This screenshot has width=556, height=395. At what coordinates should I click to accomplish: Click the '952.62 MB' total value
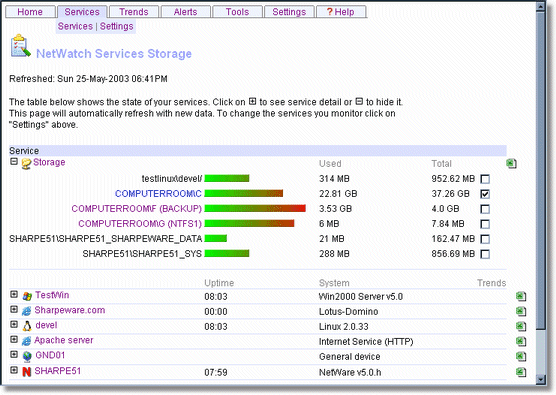click(453, 179)
